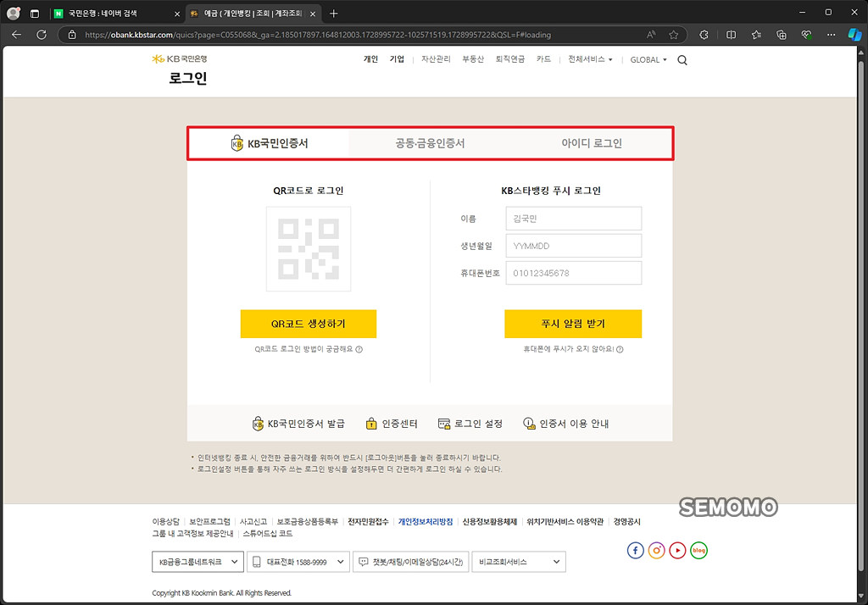Open the KB YouTube channel icon
The image size is (868, 605).
(677, 550)
